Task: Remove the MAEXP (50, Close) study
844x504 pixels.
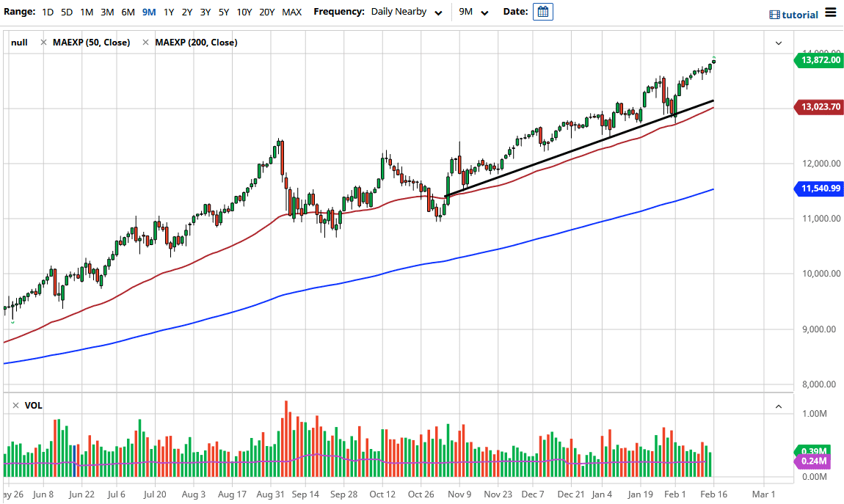Action: pos(43,42)
